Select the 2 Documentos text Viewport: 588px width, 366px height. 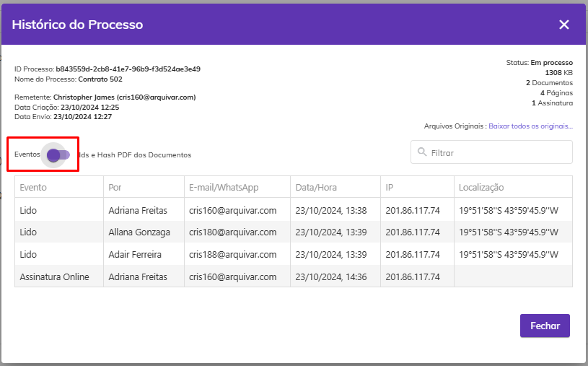[x=549, y=82]
